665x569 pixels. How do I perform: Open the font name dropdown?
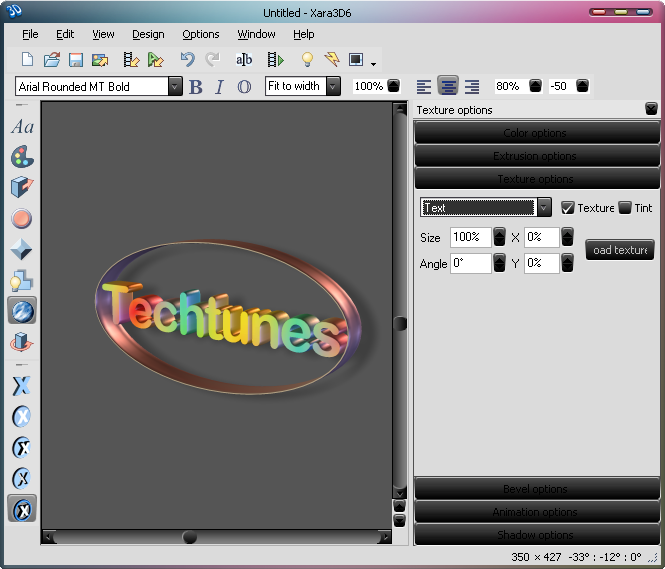point(175,87)
